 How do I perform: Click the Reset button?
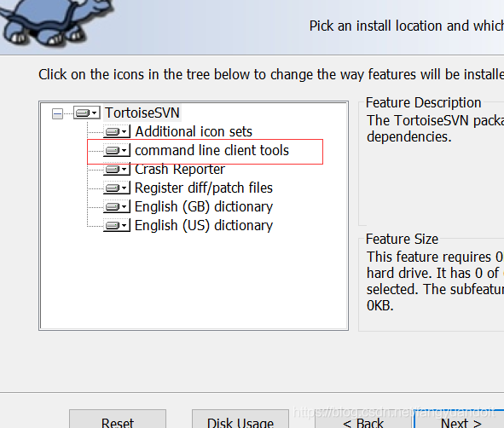[x=118, y=419]
